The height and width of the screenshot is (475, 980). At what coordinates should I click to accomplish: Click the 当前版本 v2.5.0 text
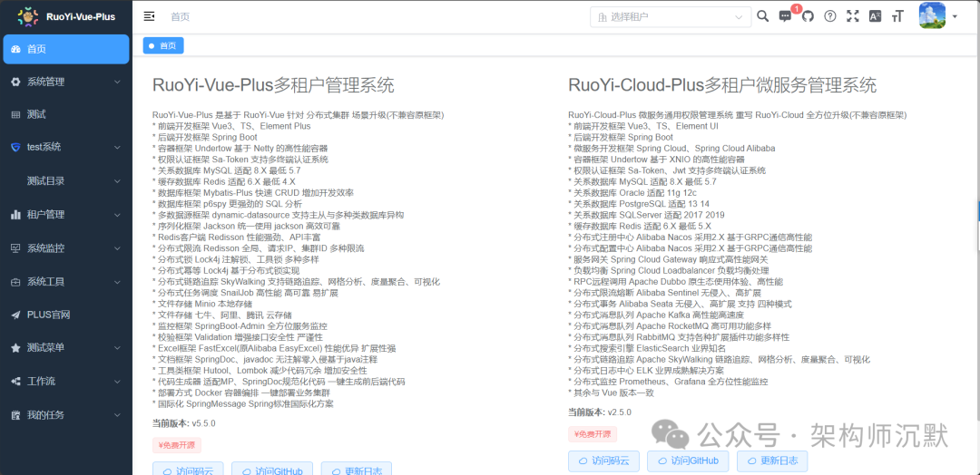(600, 412)
